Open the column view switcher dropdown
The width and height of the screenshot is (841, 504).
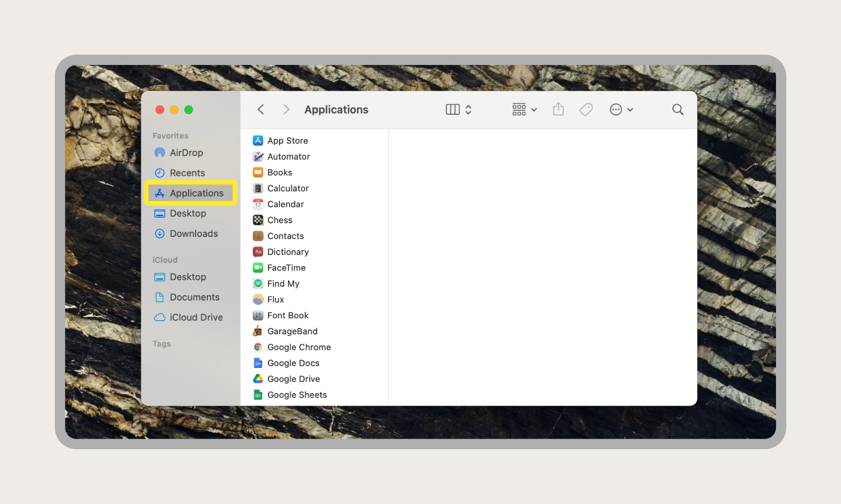[x=459, y=110]
